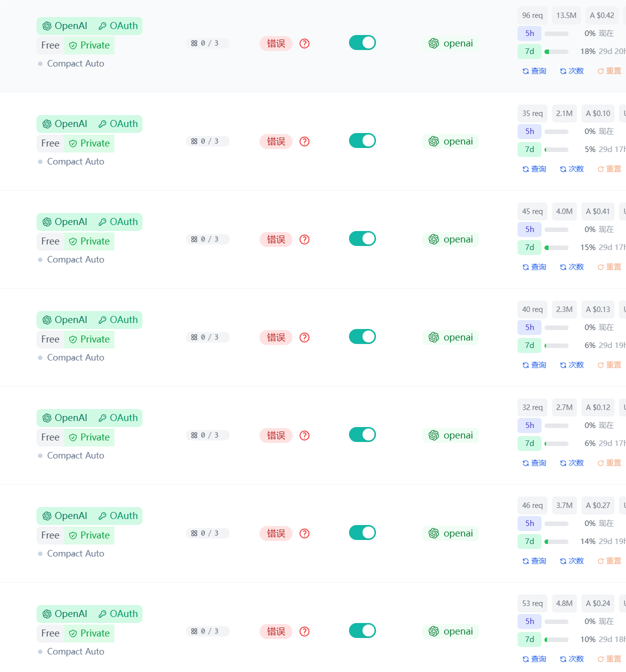Switch off the account in 53 req row
The width and height of the screenshot is (626, 672).
(x=362, y=630)
